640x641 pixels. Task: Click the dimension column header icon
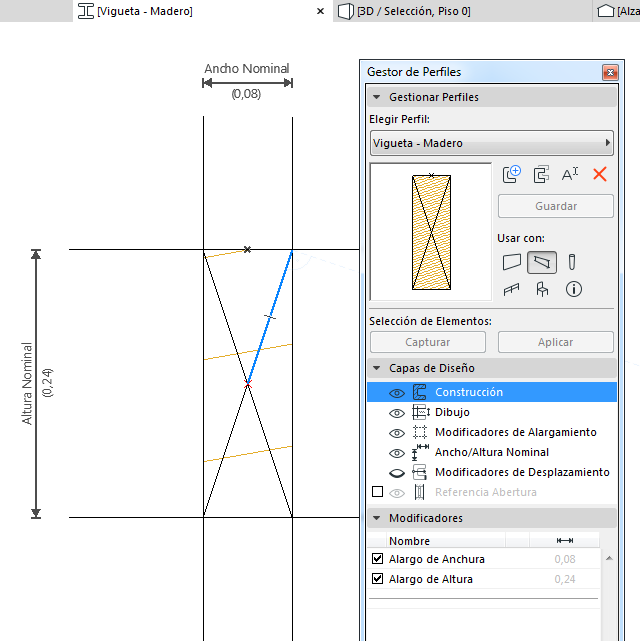(x=565, y=540)
